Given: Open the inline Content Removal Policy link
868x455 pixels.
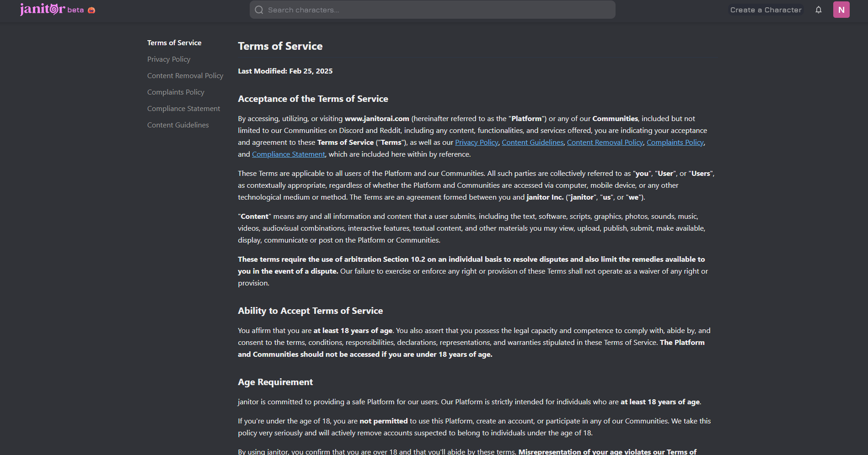Looking at the screenshot, I should pyautogui.click(x=605, y=143).
